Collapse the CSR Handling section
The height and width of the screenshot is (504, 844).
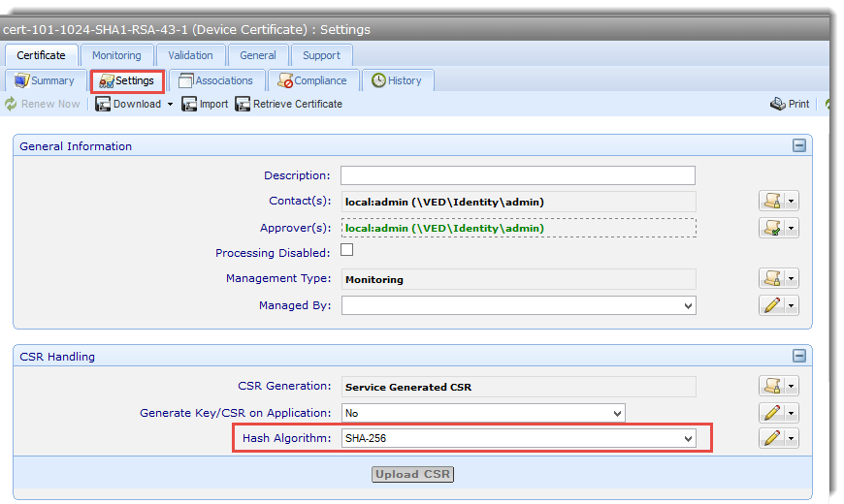[798, 357]
